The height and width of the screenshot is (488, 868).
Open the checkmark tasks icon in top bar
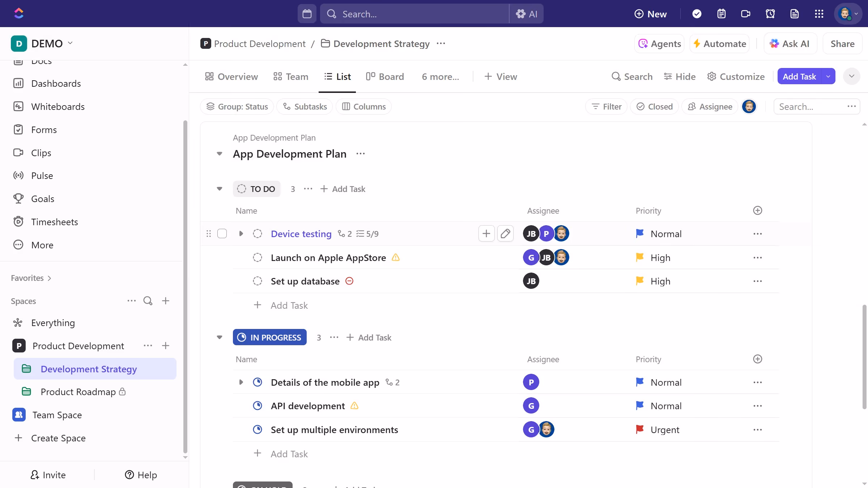(697, 14)
